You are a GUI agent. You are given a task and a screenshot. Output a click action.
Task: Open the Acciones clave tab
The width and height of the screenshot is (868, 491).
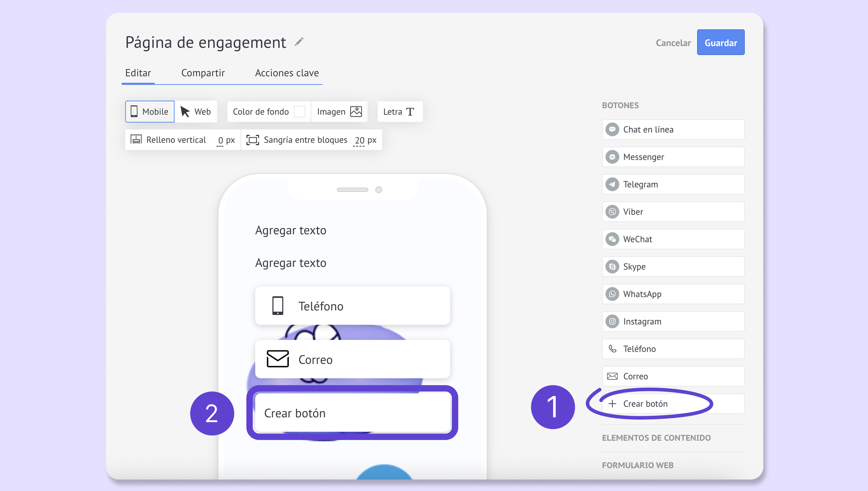coord(287,73)
